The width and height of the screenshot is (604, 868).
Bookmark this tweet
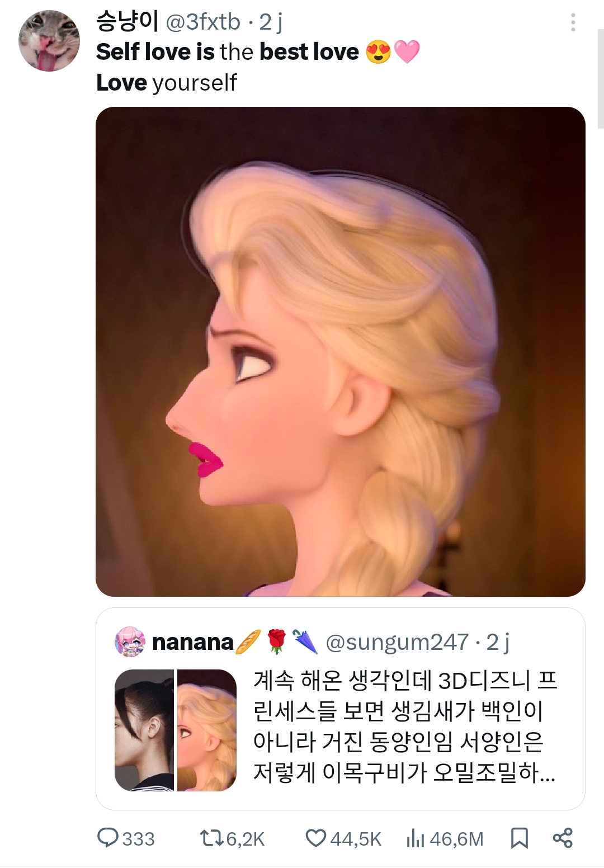tap(520, 838)
